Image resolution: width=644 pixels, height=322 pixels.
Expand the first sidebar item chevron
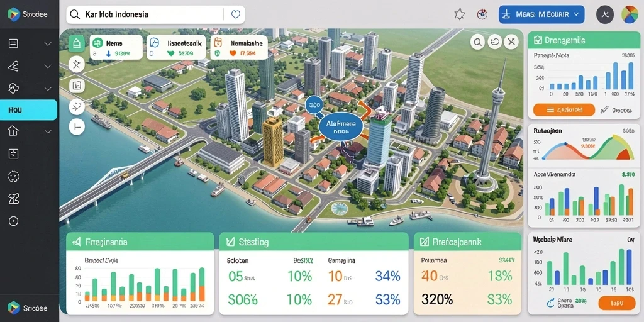pos(48,43)
